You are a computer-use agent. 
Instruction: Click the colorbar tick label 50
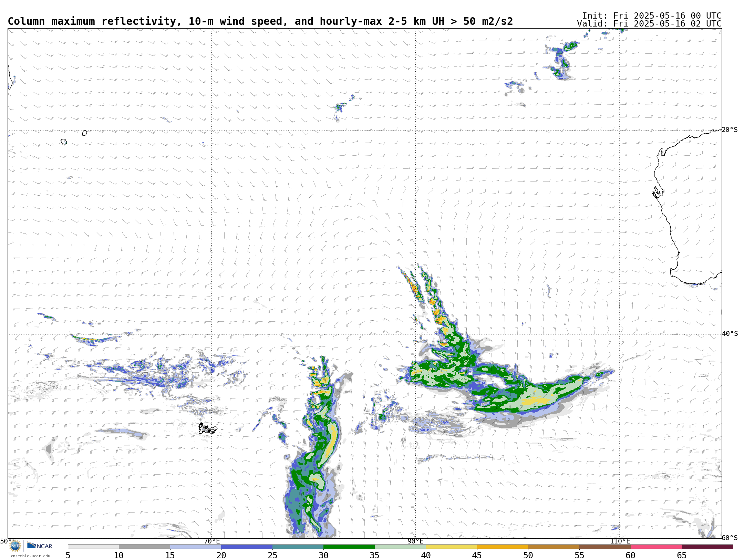(x=528, y=555)
